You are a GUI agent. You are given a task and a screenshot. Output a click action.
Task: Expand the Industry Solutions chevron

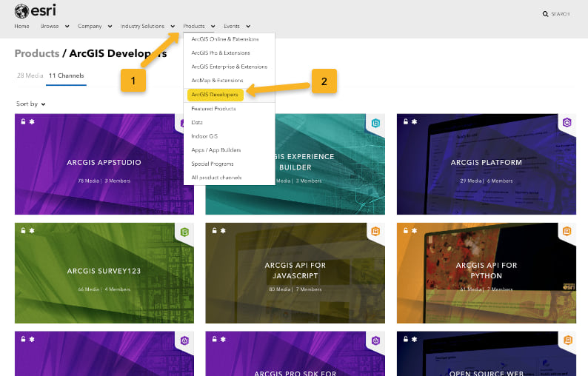173,26
